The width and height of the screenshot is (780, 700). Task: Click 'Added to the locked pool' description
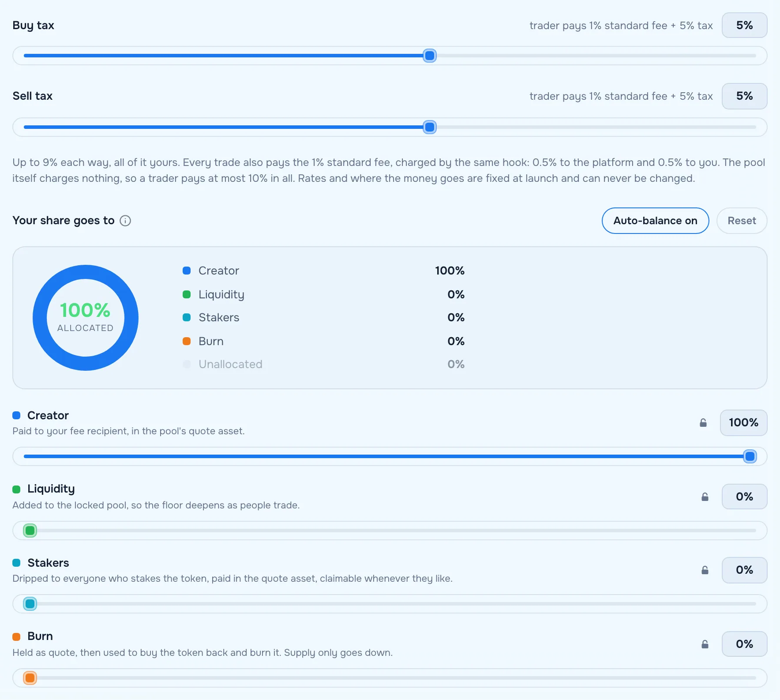[x=156, y=505]
